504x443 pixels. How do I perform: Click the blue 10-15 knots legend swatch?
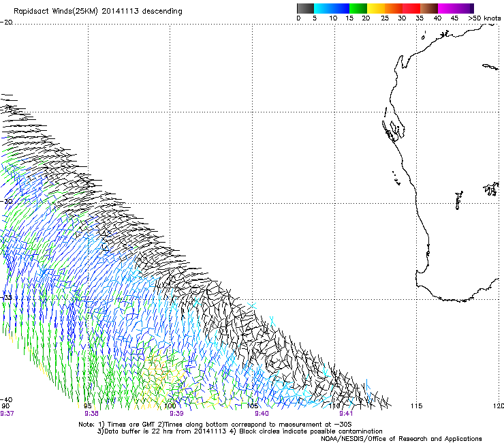[x=341, y=8]
